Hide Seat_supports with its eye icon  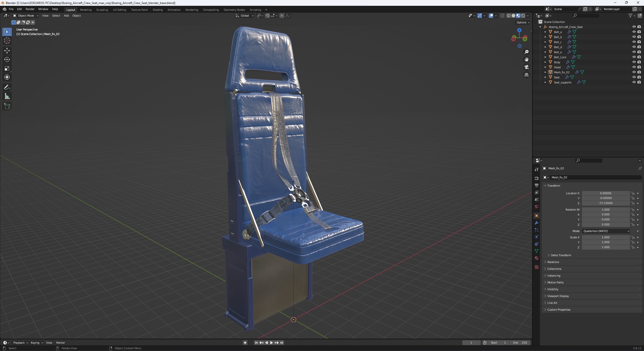(634, 82)
